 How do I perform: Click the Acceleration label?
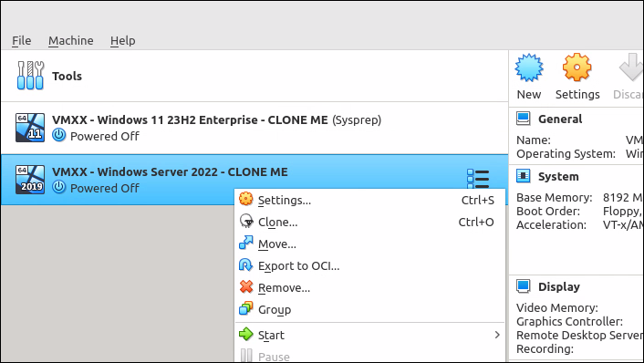(551, 225)
